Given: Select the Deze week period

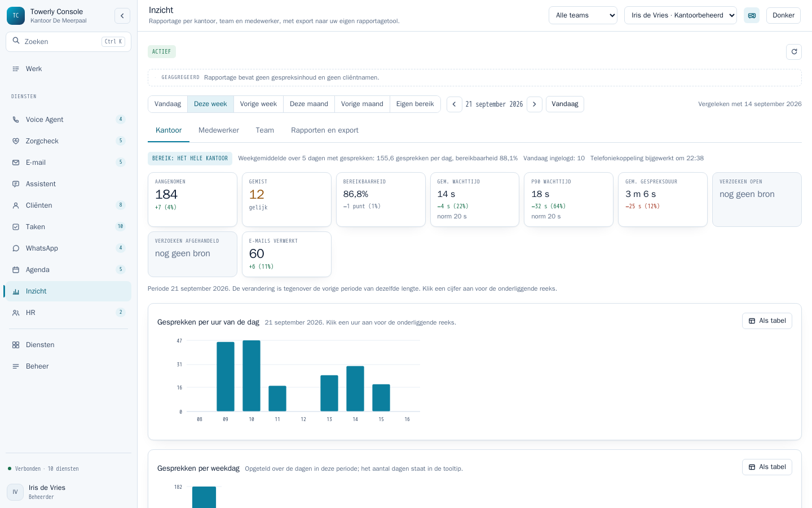Looking at the screenshot, I should [x=210, y=104].
